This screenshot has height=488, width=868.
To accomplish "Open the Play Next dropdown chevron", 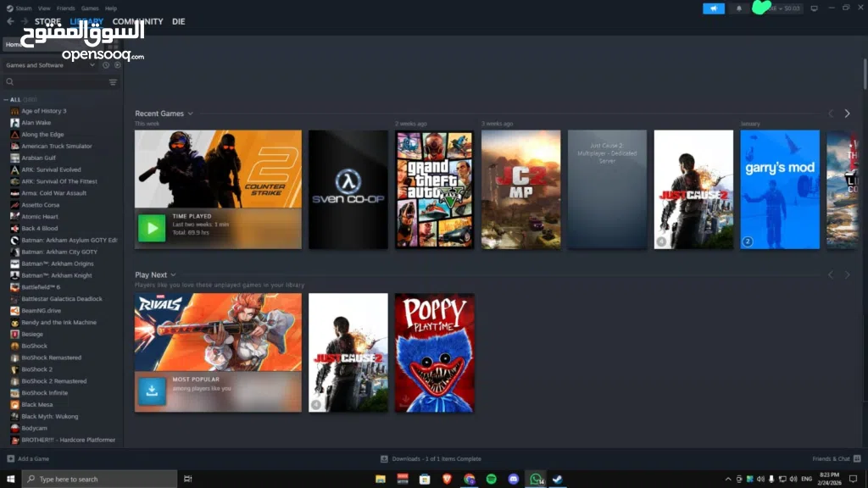I will [x=174, y=274].
